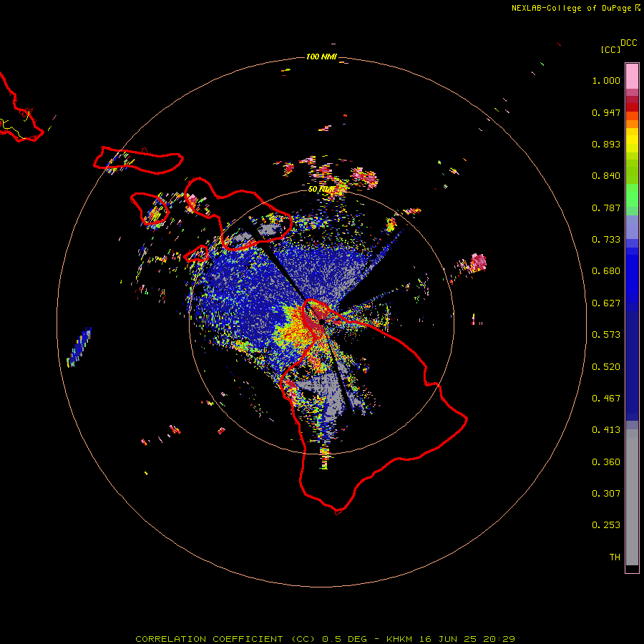
Task: Click the 100 NMI range ring label
Action: [321, 57]
